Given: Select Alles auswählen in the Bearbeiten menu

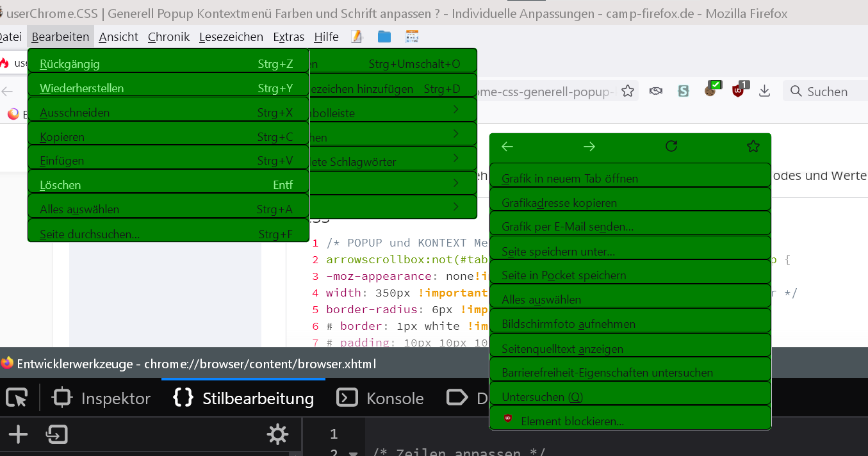Looking at the screenshot, I should point(168,206).
